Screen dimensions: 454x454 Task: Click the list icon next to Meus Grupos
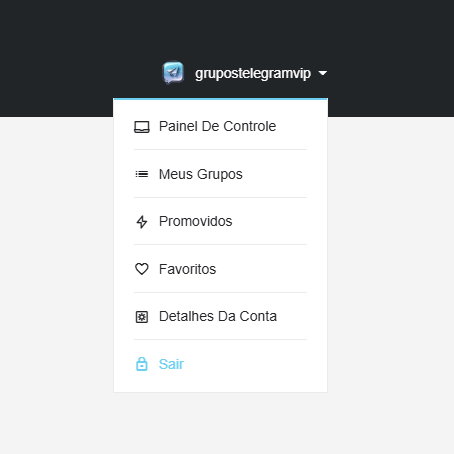(142, 174)
